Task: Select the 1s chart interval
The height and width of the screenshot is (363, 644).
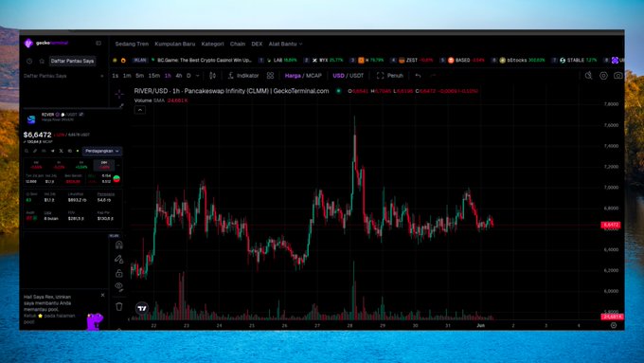Action: coord(115,76)
